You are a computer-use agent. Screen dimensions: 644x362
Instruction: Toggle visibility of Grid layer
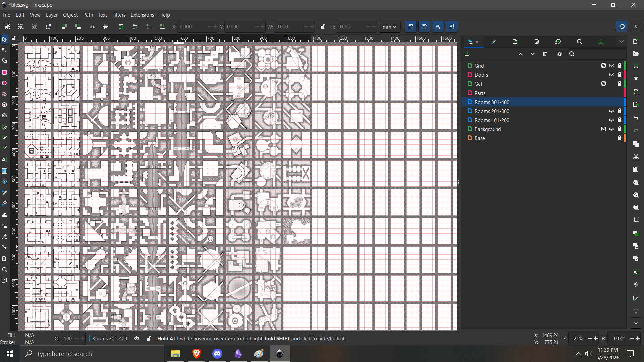tap(612, 66)
